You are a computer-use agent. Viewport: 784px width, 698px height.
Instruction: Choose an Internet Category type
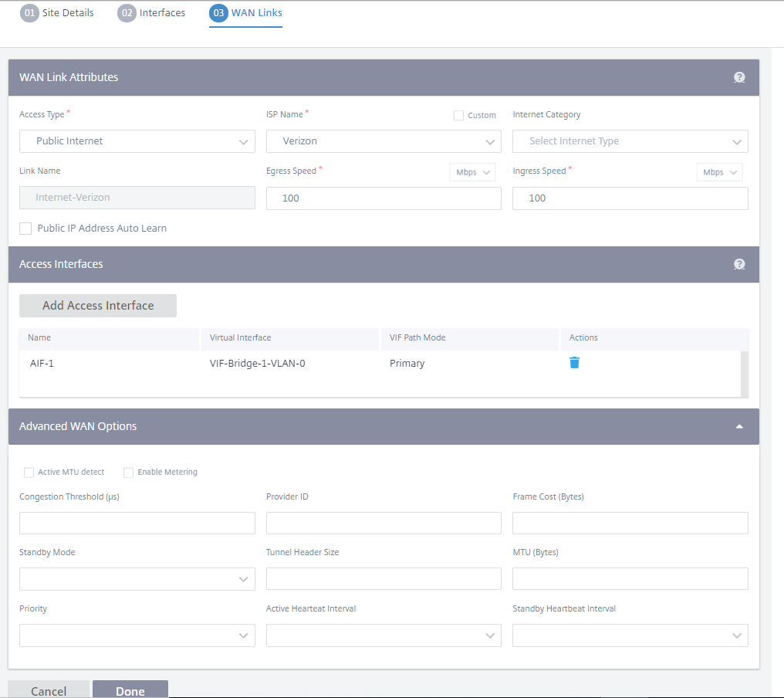(x=630, y=141)
